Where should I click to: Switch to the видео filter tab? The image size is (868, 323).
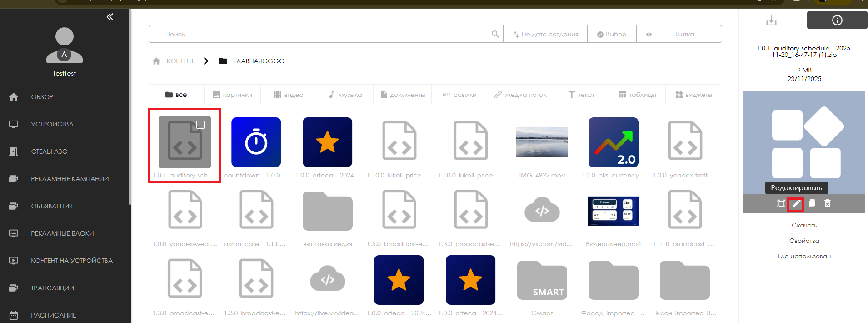coord(289,95)
